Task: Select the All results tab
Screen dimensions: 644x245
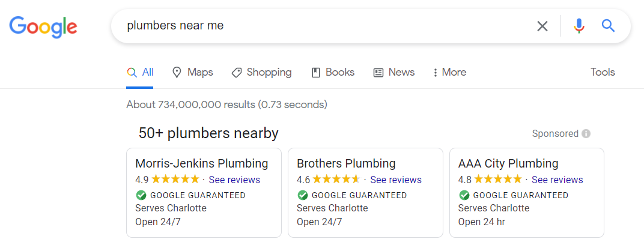Action: [141, 72]
